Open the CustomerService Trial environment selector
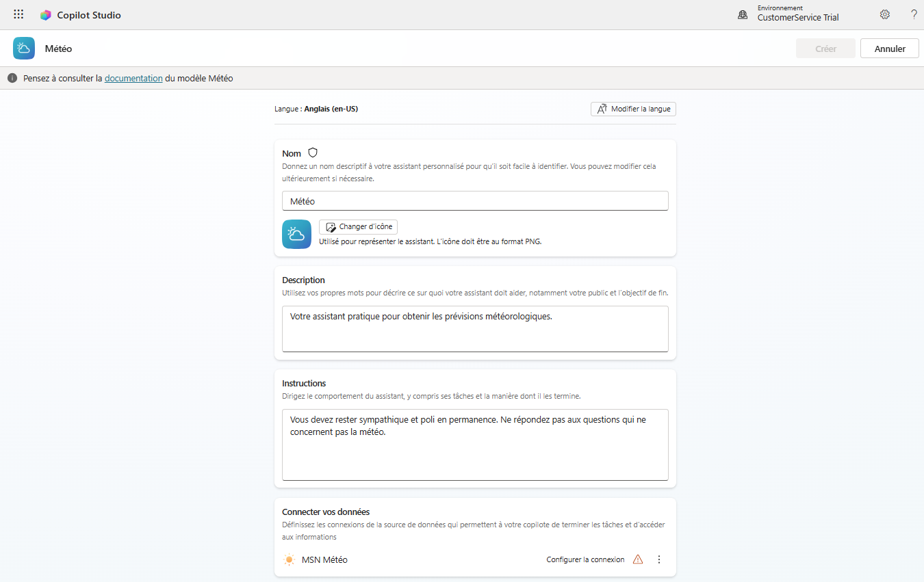The height and width of the screenshot is (582, 924). coord(798,14)
